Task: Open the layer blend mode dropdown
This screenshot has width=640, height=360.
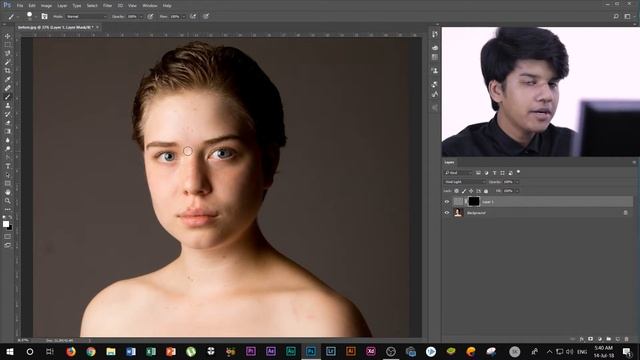Action: (x=464, y=182)
